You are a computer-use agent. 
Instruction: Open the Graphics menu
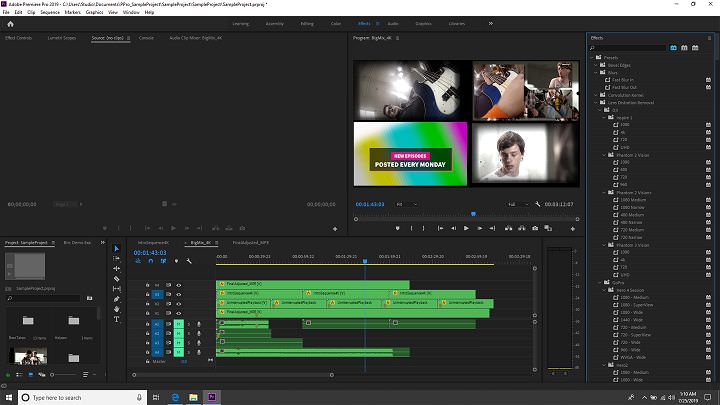click(x=94, y=12)
